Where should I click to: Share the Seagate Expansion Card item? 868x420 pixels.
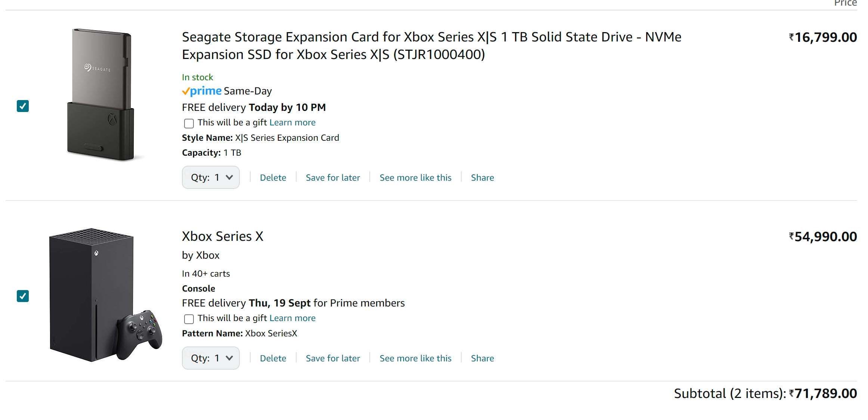(482, 178)
